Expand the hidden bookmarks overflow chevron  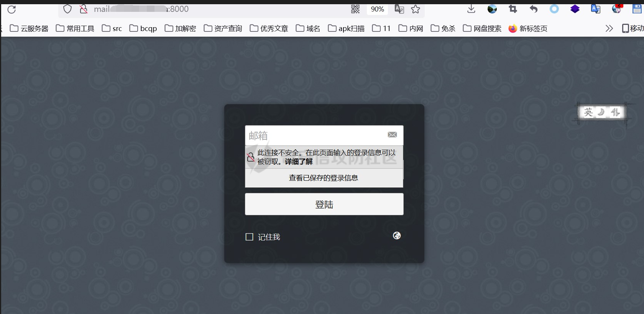click(x=609, y=28)
